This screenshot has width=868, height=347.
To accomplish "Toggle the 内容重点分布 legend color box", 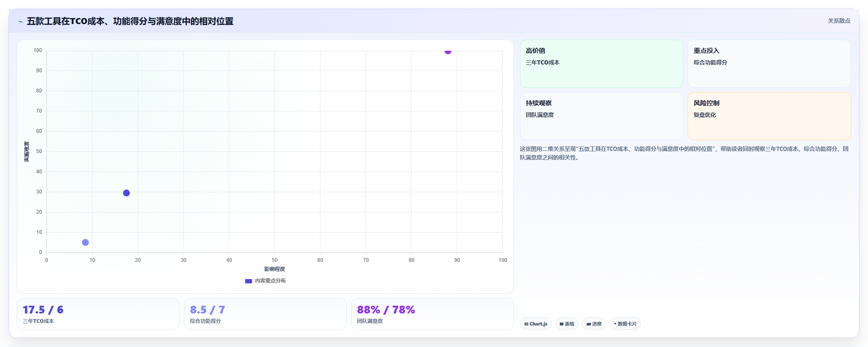I will pyautogui.click(x=248, y=281).
